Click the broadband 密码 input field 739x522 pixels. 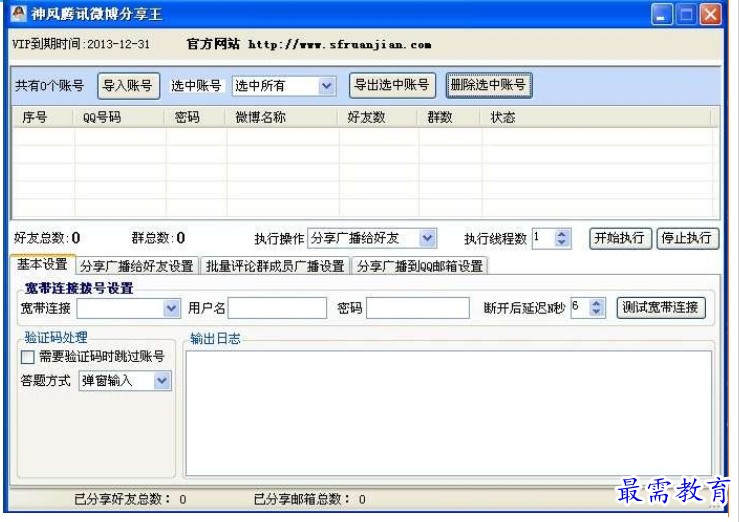coord(418,308)
